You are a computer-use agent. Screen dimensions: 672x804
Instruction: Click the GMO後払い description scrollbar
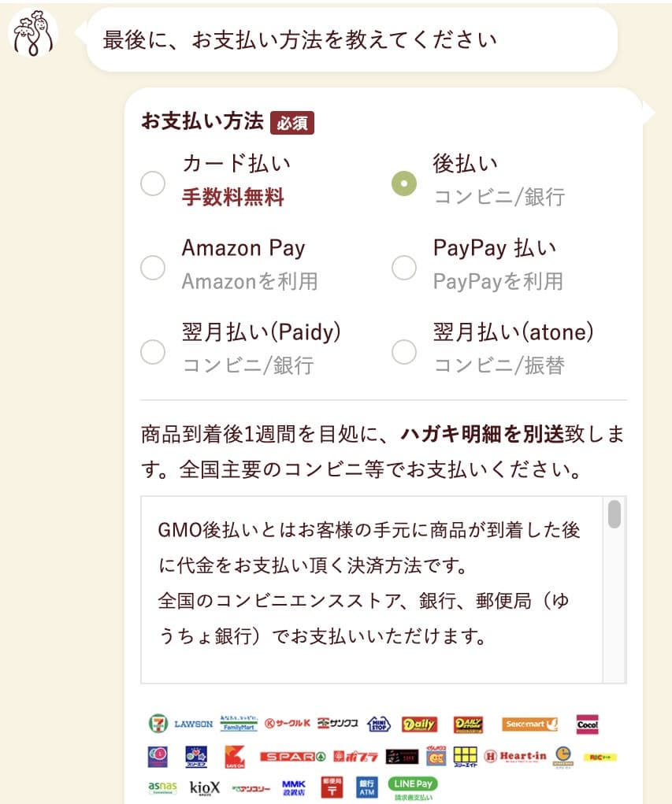click(x=614, y=515)
